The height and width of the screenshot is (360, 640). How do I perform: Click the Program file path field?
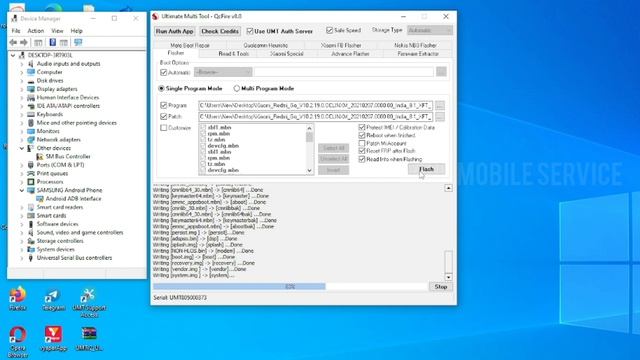click(x=316, y=105)
